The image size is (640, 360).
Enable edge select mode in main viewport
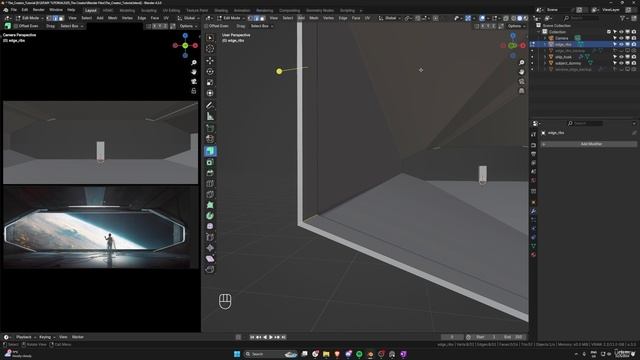coord(257,18)
